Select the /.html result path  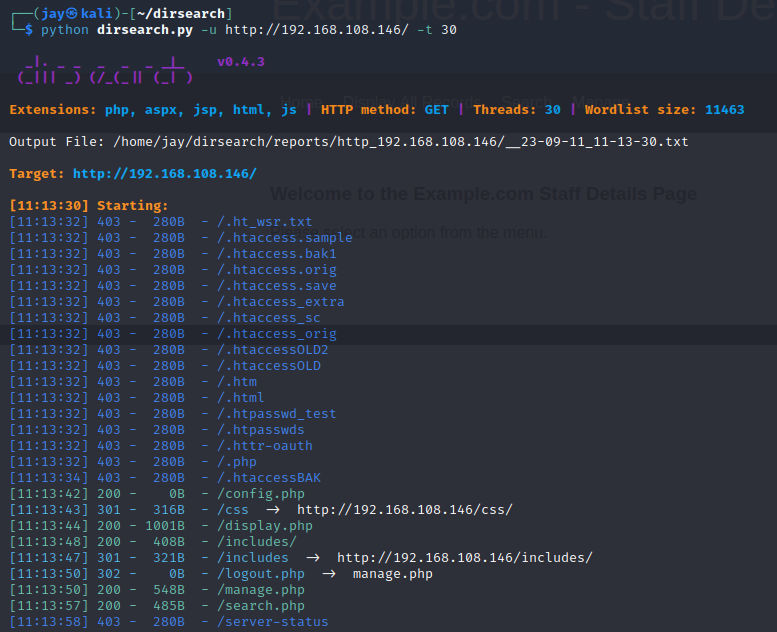click(241, 398)
